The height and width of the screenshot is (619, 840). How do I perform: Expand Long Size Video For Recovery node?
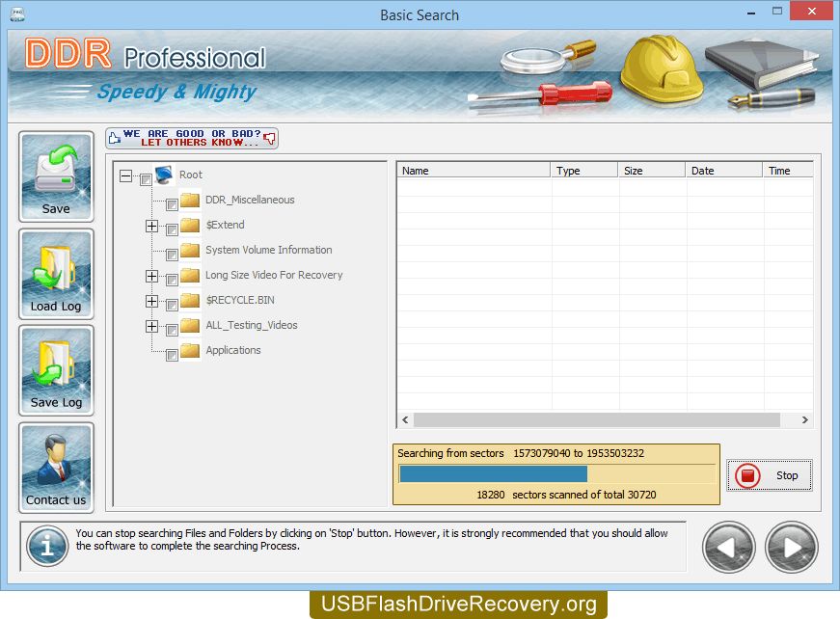[152, 277]
